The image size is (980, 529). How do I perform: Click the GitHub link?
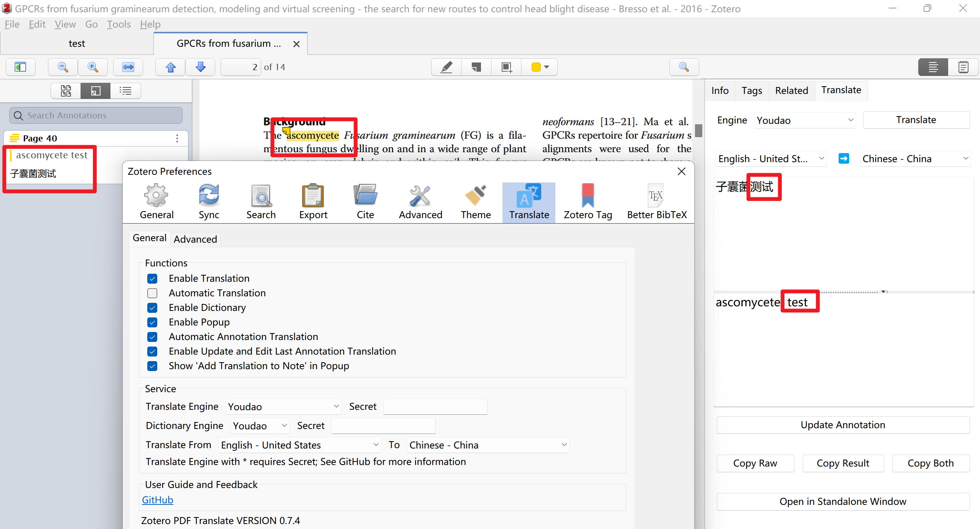tap(157, 500)
